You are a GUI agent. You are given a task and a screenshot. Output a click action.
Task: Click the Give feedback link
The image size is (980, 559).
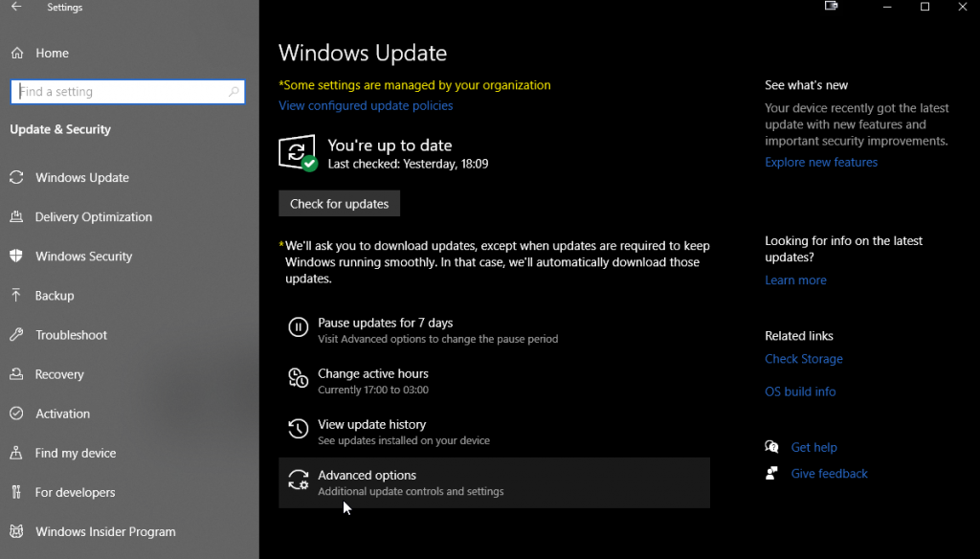[830, 474]
